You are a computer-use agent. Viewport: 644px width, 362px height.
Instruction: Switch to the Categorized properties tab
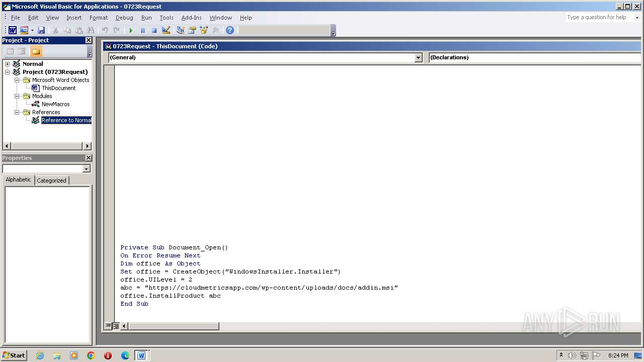51,180
